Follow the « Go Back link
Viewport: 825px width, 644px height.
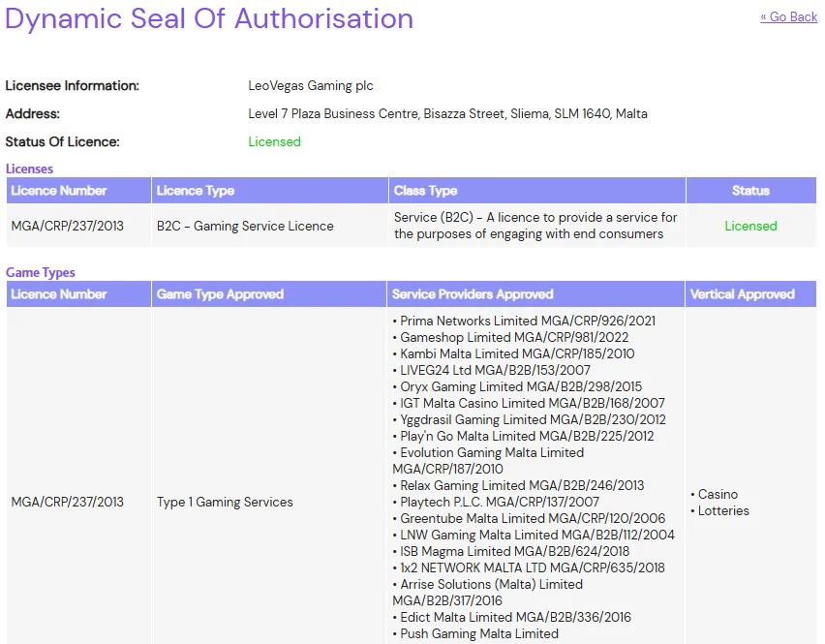(788, 17)
